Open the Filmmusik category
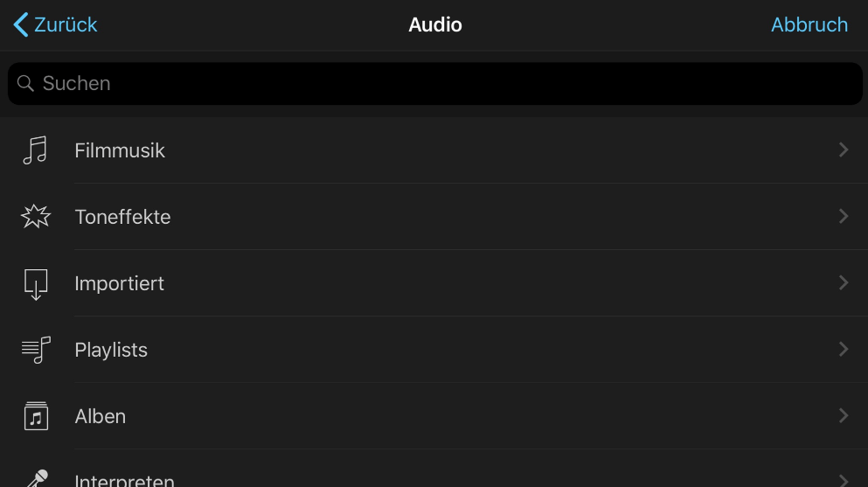Viewport: 868px width, 487px height. pos(120,150)
